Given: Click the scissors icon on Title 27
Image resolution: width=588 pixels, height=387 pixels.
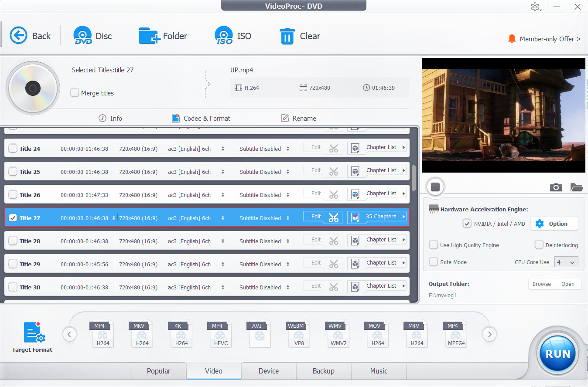Looking at the screenshot, I should 334,217.
